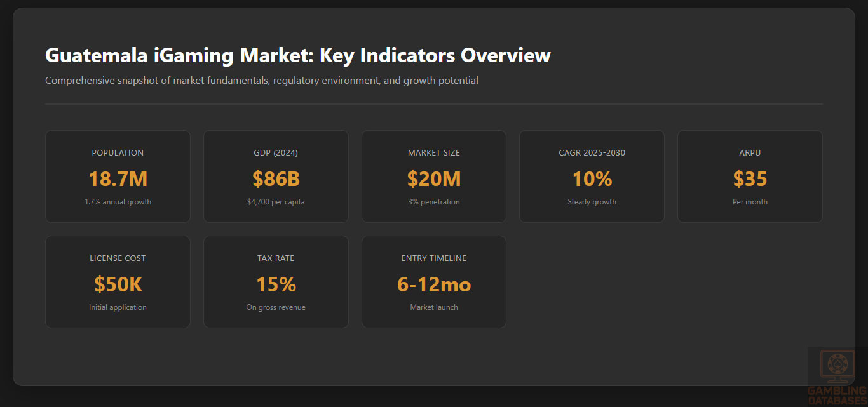Click the $4,700 per capita caption
Image resolution: width=868 pixels, height=407 pixels.
[276, 202]
